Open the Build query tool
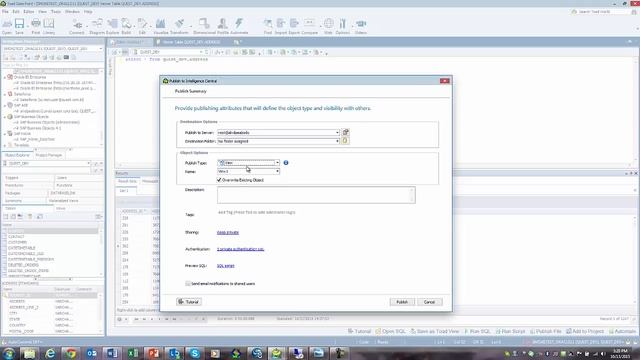The height and width of the screenshot is (360, 640). [x=127, y=27]
